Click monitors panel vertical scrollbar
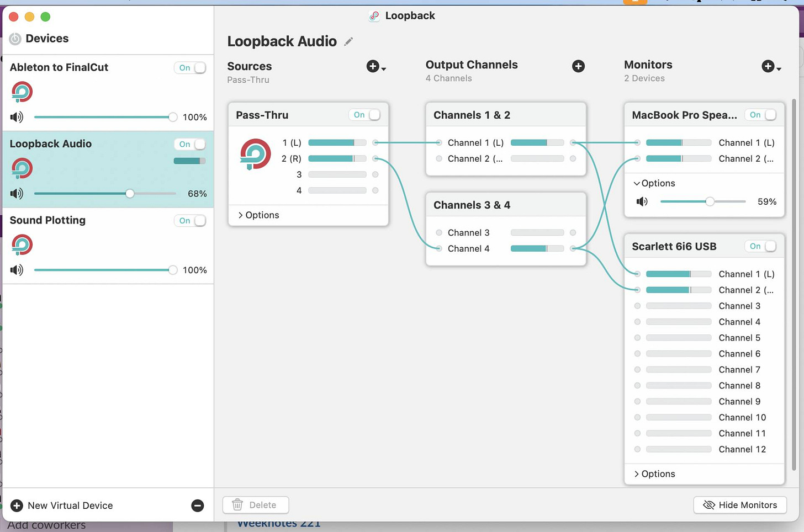 click(x=795, y=284)
